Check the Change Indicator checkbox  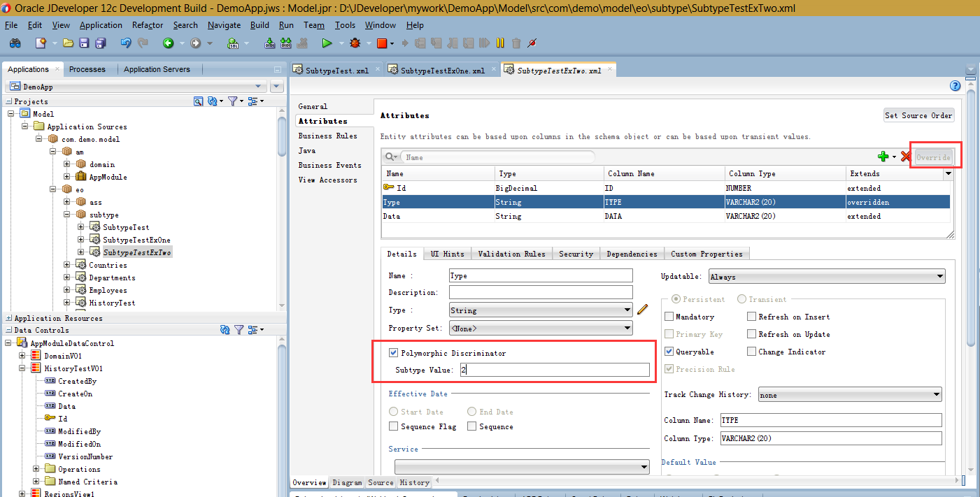coord(751,352)
